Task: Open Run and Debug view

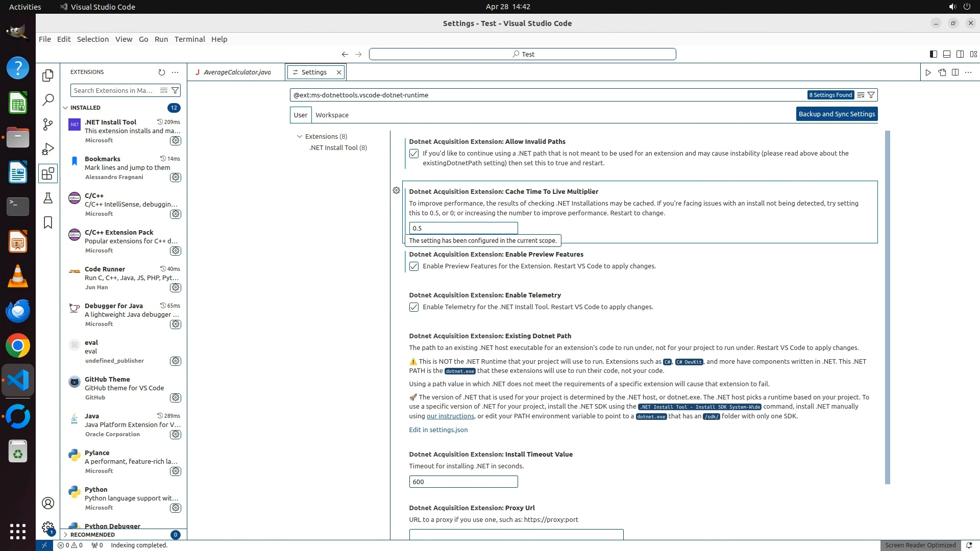Action: (x=48, y=149)
